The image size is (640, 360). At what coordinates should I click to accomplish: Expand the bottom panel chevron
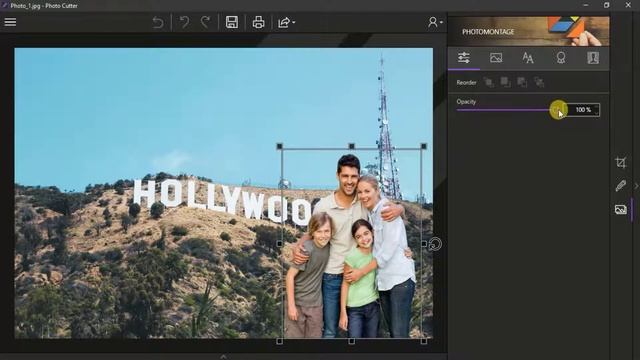point(223,356)
